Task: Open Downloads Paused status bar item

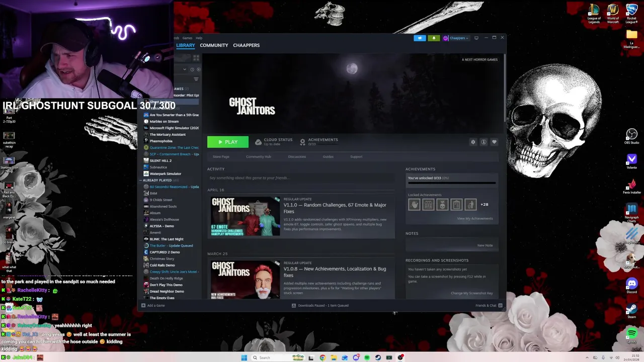Action: pos(320,305)
